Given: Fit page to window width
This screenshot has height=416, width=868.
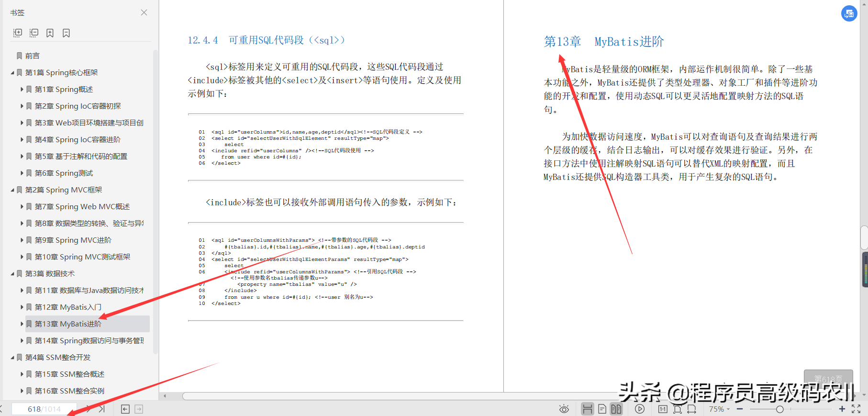Looking at the screenshot, I should (692, 409).
